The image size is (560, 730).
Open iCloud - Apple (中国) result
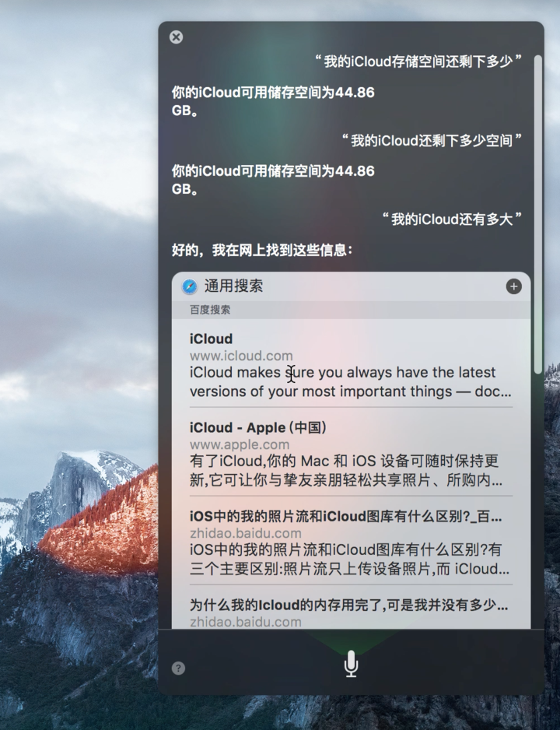tap(351, 454)
